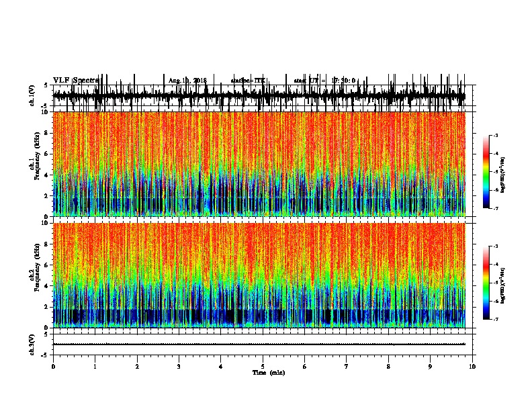Click the ch.1 frequency tick label '8'
The image size is (532, 411).
pyautogui.click(x=47, y=133)
